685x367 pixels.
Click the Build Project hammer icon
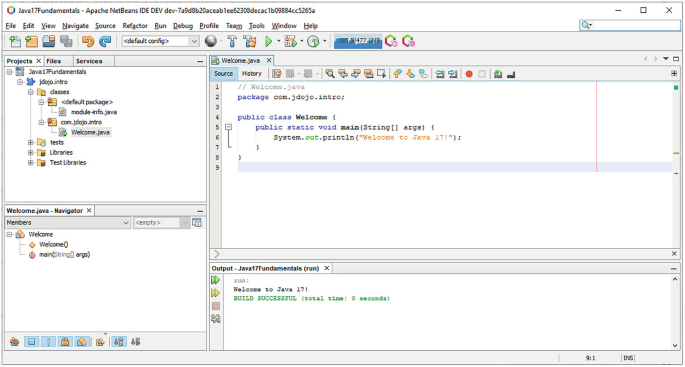[x=232, y=42]
